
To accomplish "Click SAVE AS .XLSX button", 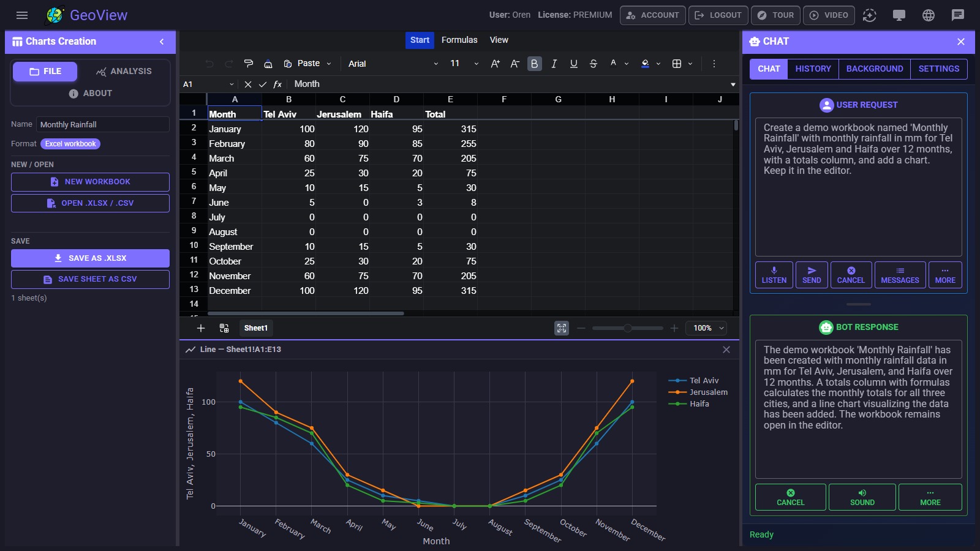I will 90,258.
